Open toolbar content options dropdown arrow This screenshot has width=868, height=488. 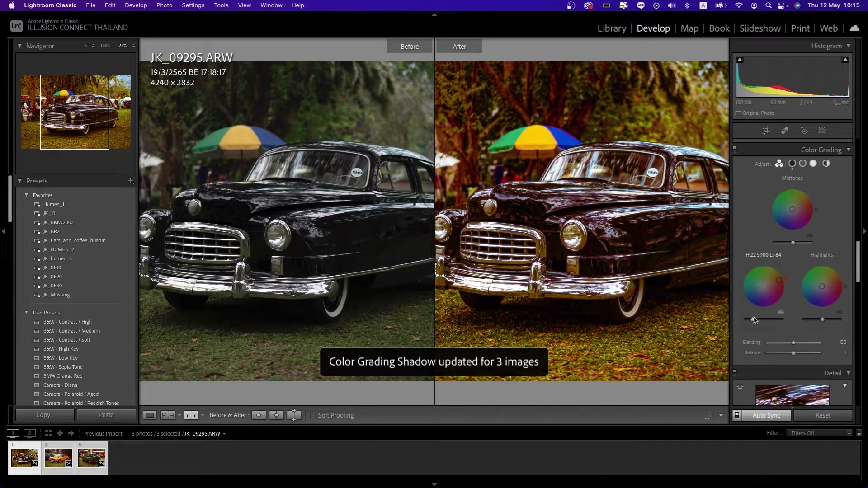721,415
